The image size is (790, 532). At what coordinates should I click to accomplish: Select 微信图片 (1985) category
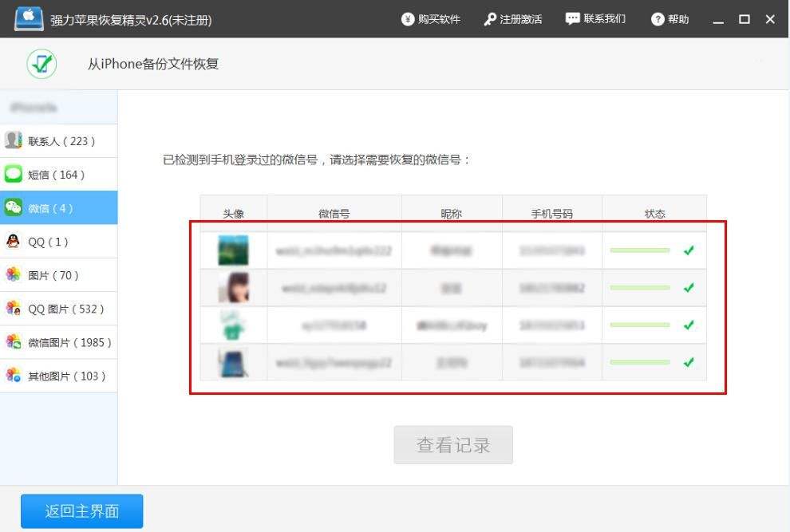(58, 342)
